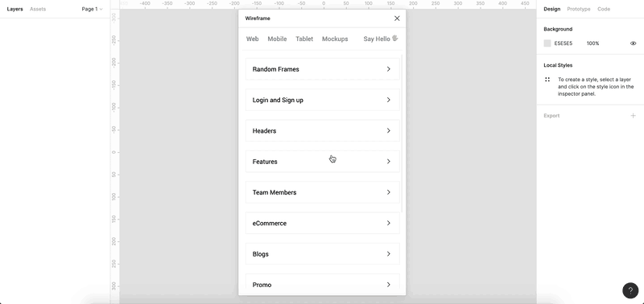Screen dimensions: 644x304
Task: Add an export setting with plus icon
Action: pos(633,116)
